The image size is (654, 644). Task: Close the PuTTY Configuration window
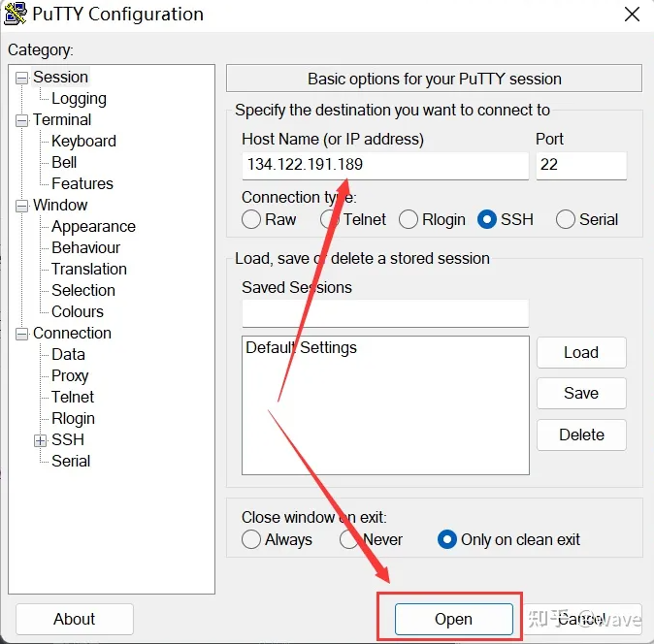click(x=632, y=15)
